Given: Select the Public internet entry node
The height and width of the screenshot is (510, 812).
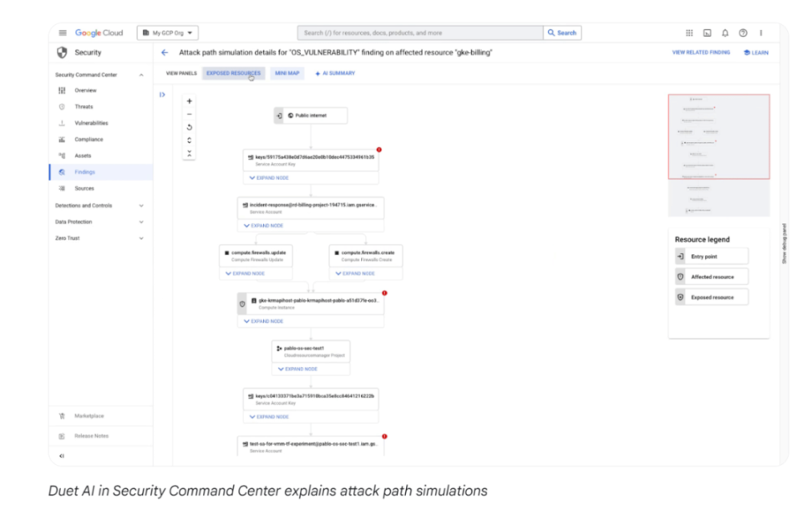Looking at the screenshot, I should coord(311,115).
